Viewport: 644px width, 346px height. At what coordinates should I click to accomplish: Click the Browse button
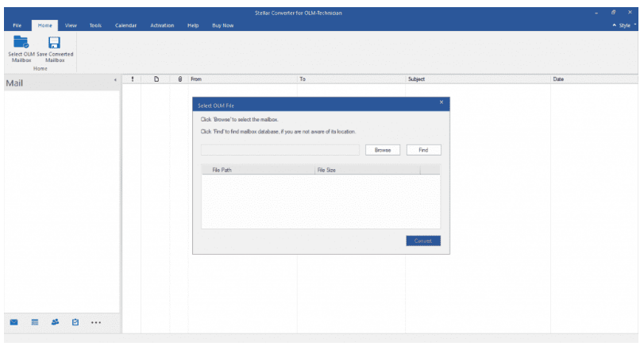point(383,150)
